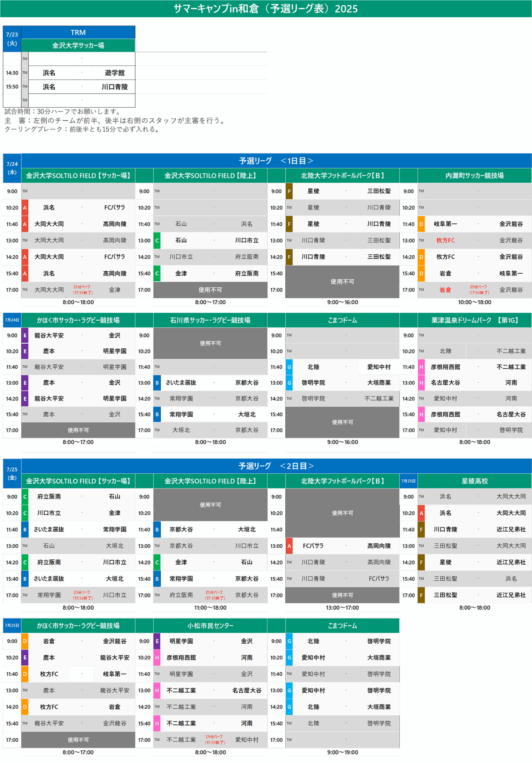The height and width of the screenshot is (763, 532).
Task: Click 愛知中村 in the 11:40 北陸 match
Action: pos(379,367)
